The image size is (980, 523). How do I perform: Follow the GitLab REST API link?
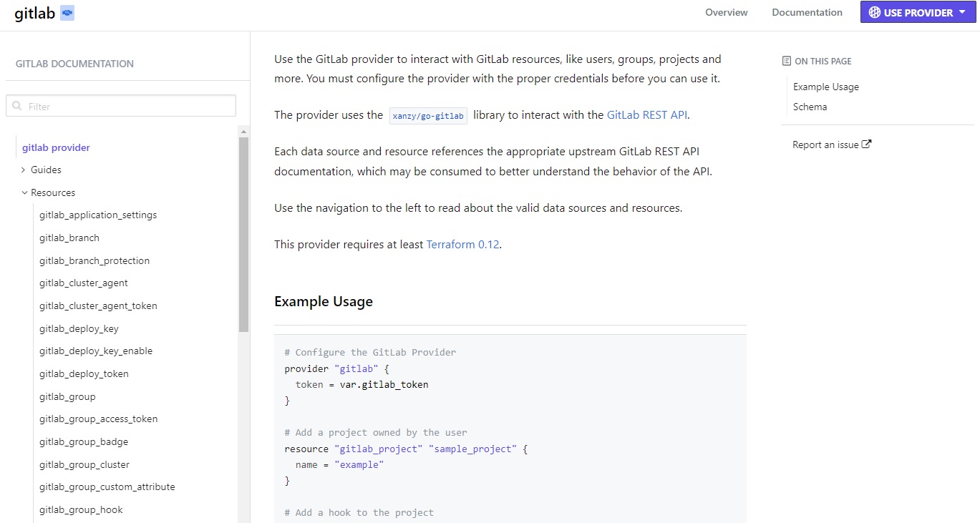coord(647,114)
